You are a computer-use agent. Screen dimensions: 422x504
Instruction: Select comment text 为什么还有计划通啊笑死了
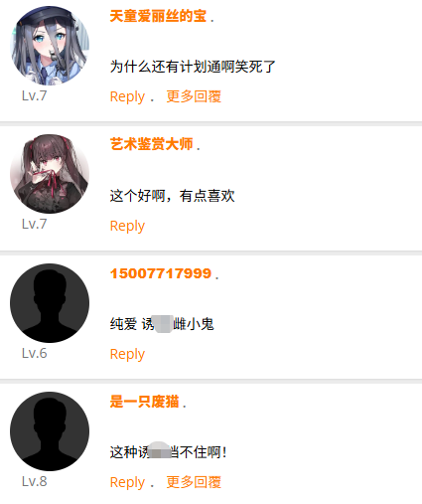193,67
